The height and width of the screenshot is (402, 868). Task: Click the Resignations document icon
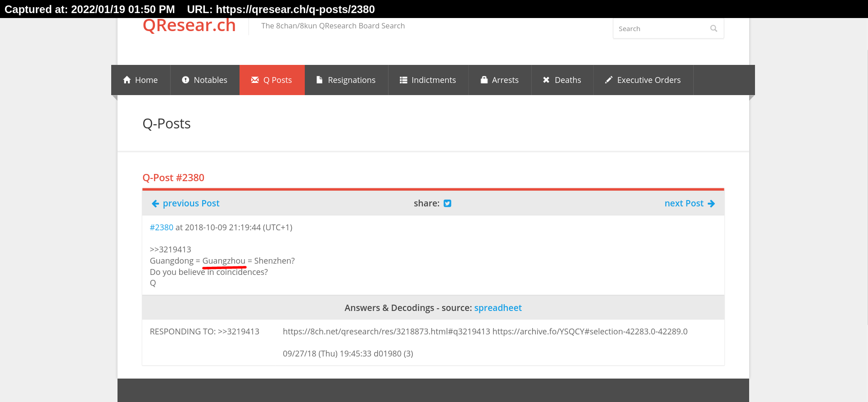click(x=320, y=80)
